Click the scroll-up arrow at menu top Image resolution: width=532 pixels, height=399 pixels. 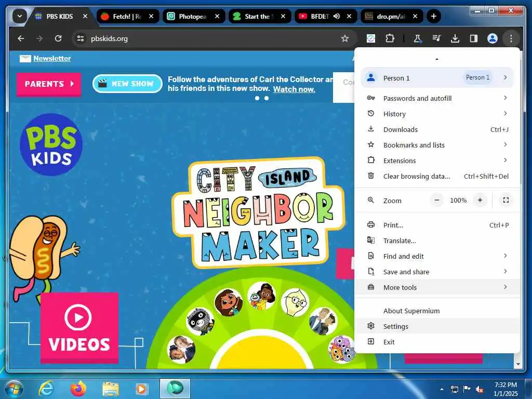click(437, 59)
